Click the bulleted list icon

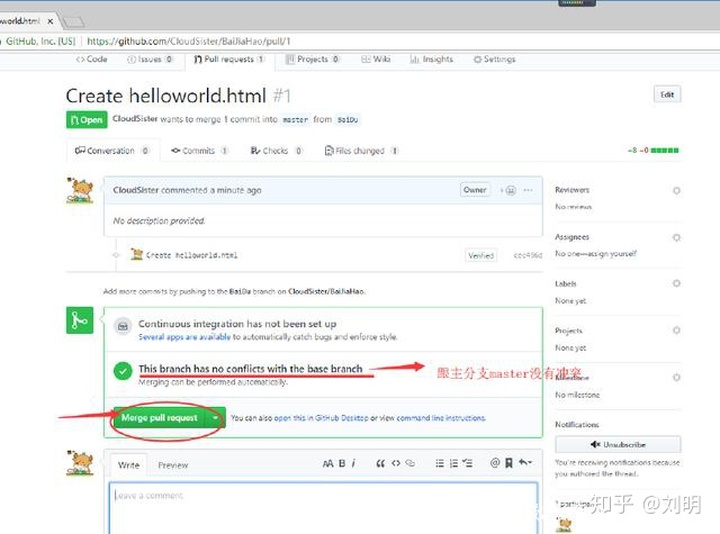(439, 463)
